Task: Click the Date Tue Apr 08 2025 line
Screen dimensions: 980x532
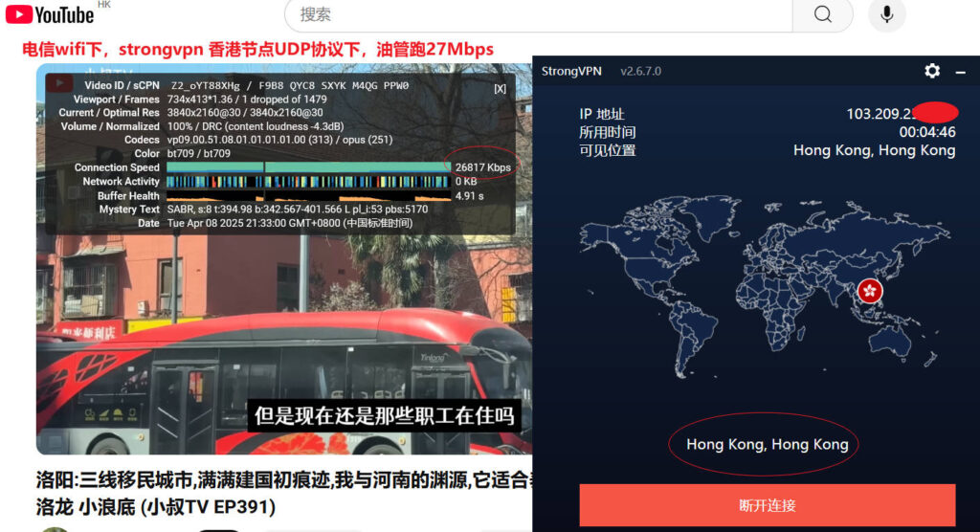Action: click(x=290, y=223)
